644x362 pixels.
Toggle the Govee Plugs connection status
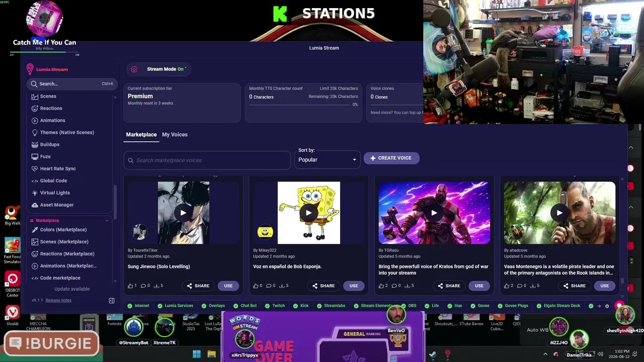pyautogui.click(x=513, y=306)
